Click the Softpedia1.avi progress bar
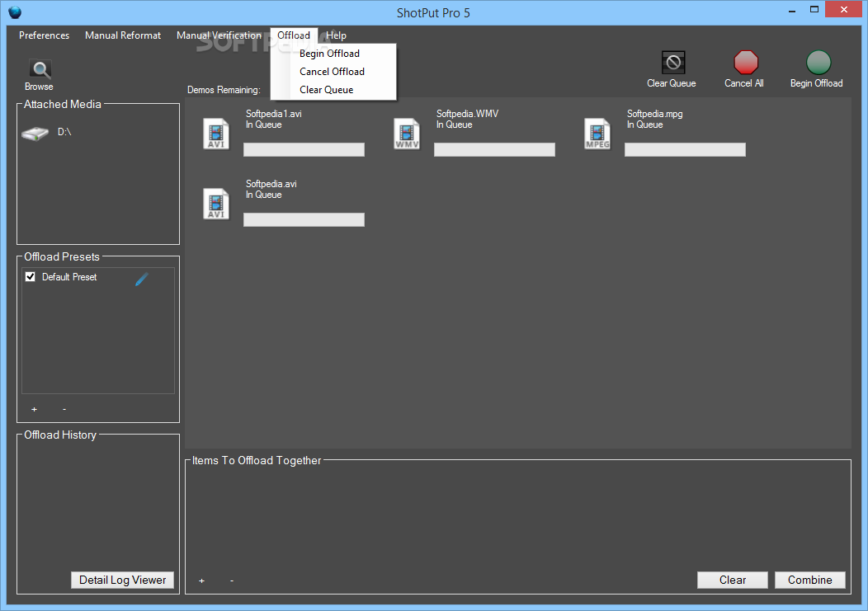 304,150
